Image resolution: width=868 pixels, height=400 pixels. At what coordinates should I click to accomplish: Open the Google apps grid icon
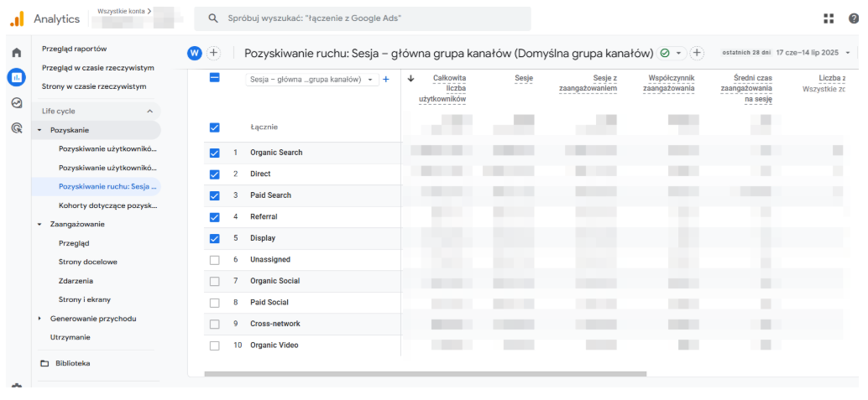pos(829,18)
